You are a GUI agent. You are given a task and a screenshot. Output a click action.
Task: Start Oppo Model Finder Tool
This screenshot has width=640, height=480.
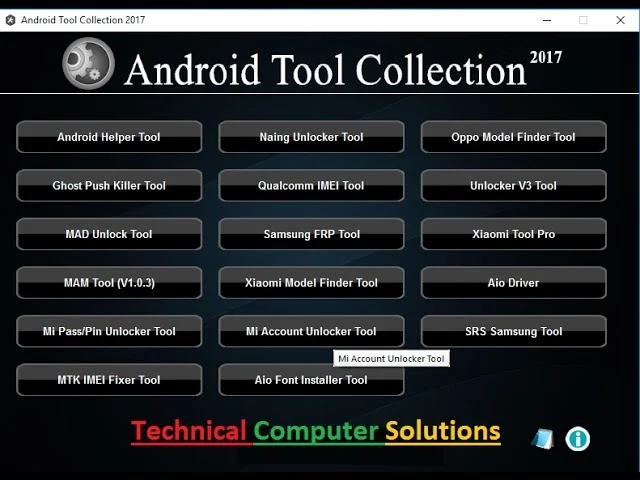tap(513, 137)
